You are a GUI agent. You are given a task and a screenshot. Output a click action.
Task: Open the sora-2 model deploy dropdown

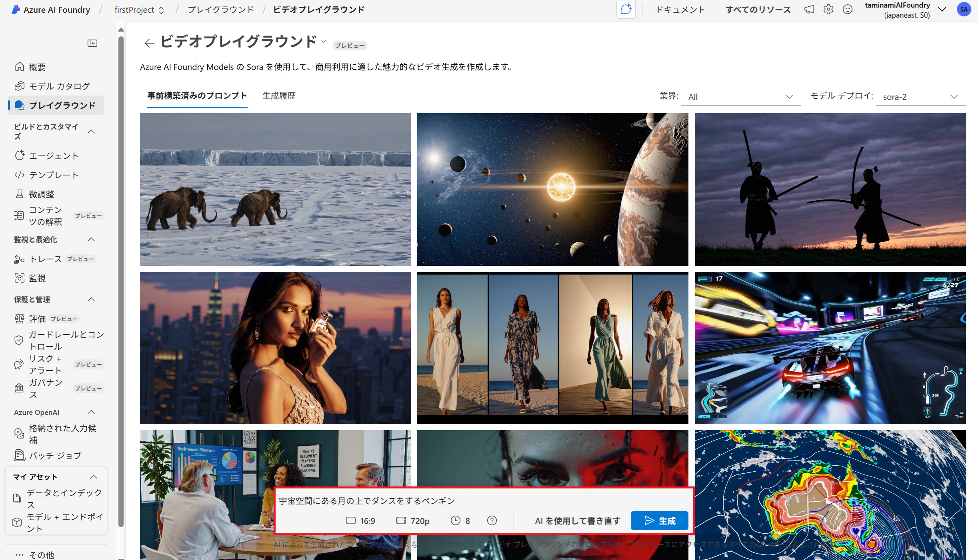920,97
